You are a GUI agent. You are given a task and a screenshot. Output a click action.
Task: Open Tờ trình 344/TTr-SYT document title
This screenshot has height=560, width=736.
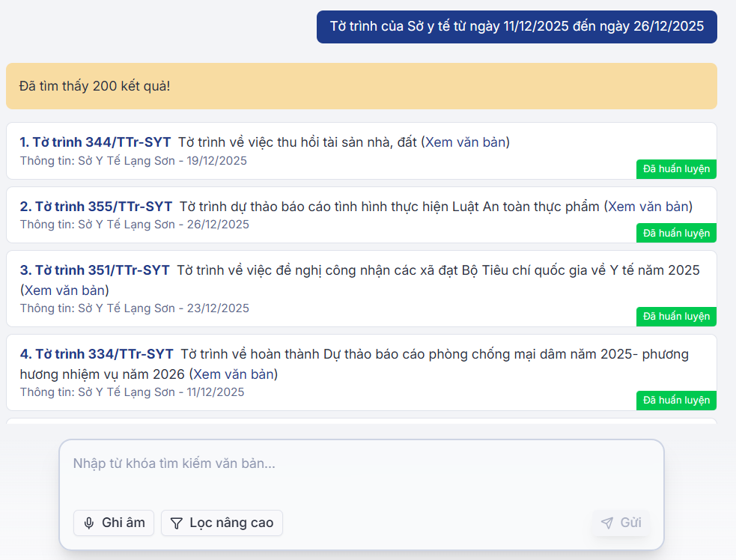(96, 142)
